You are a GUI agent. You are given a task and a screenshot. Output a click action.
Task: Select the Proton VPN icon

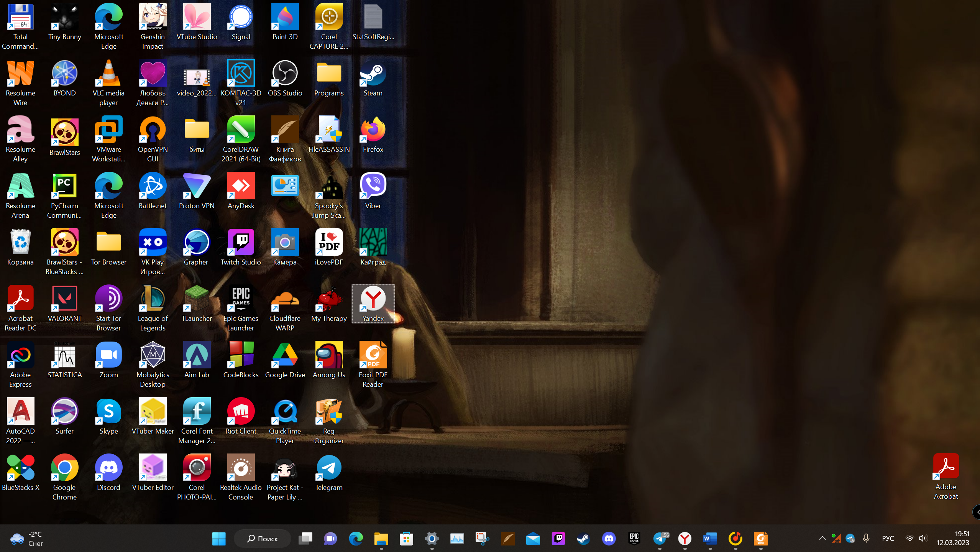coord(197,191)
